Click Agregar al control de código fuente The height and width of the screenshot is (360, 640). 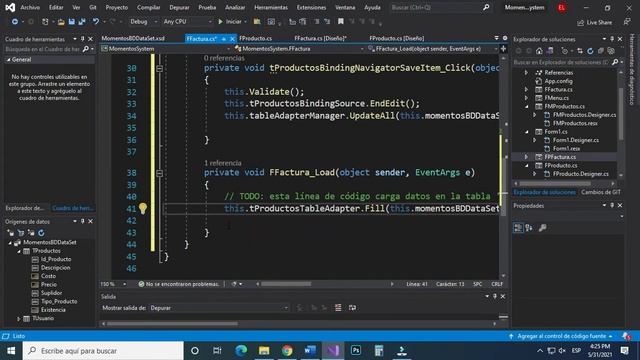pyautogui.click(x=561, y=336)
